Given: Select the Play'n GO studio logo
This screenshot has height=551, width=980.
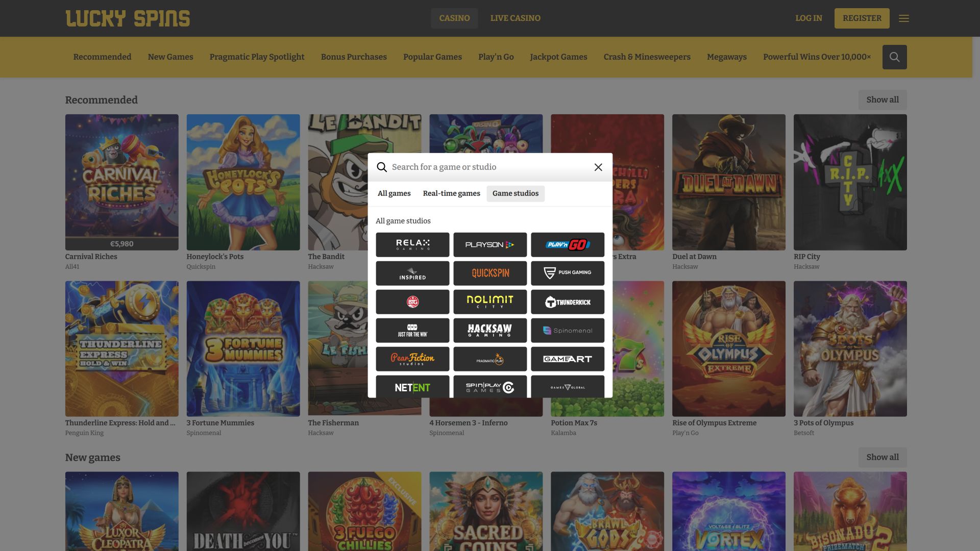Looking at the screenshot, I should point(568,245).
